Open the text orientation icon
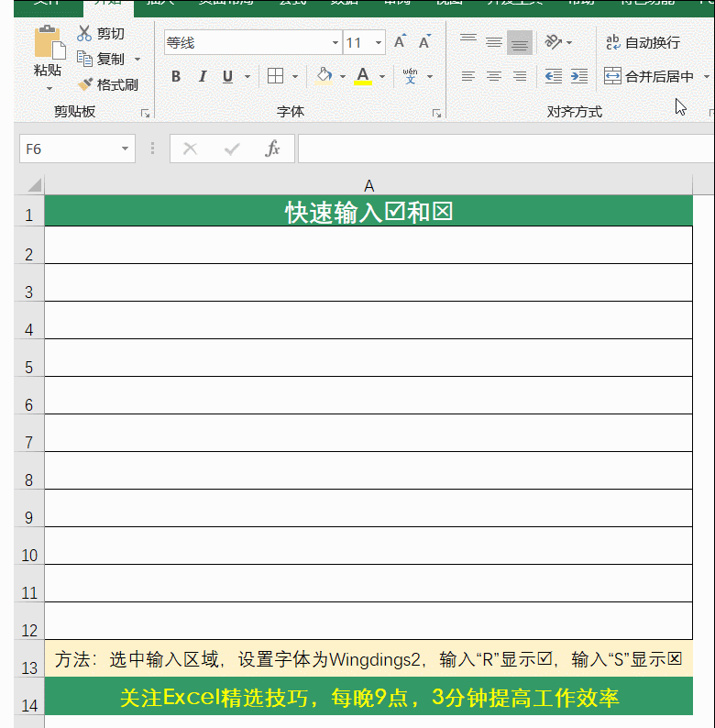The height and width of the screenshot is (728, 715). [x=553, y=42]
